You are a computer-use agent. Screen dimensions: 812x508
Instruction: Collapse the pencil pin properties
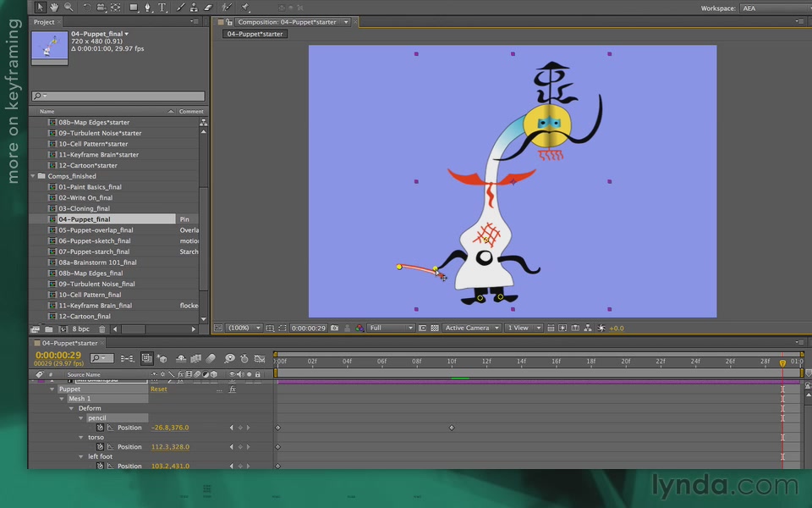81,417
